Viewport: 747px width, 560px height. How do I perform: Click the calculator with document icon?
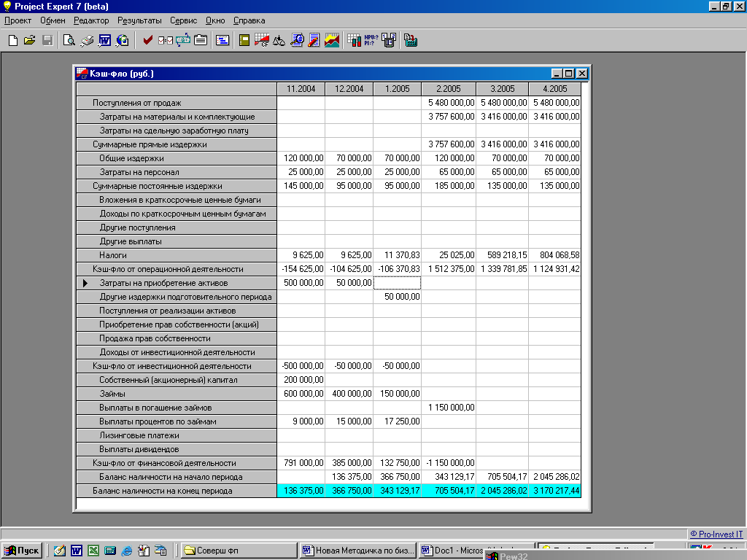[411, 41]
